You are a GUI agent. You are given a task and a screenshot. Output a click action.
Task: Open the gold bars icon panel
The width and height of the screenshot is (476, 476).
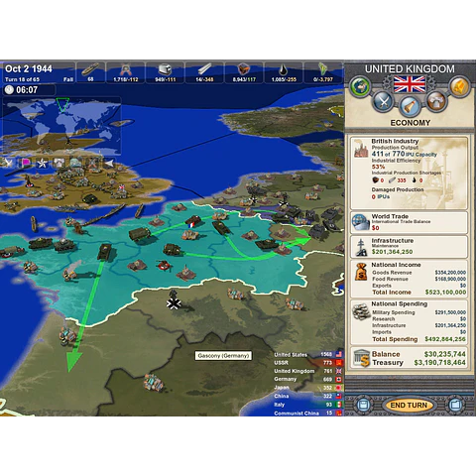point(460,86)
